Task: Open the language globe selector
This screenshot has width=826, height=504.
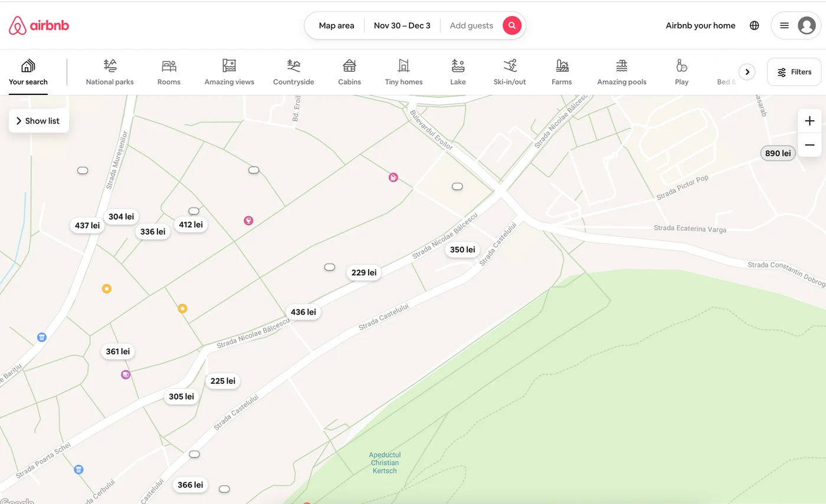Action: (x=754, y=25)
